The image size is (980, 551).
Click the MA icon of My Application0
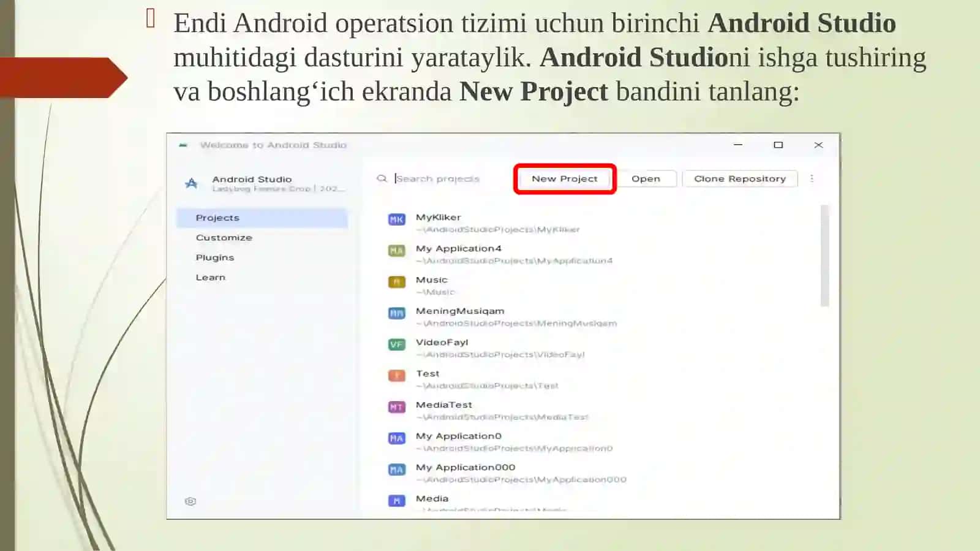click(397, 438)
